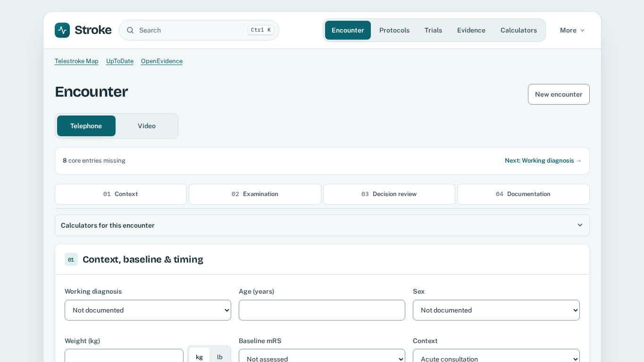The image size is (644, 362).
Task: Open the Protocols nav tab
Action: [x=394, y=30]
